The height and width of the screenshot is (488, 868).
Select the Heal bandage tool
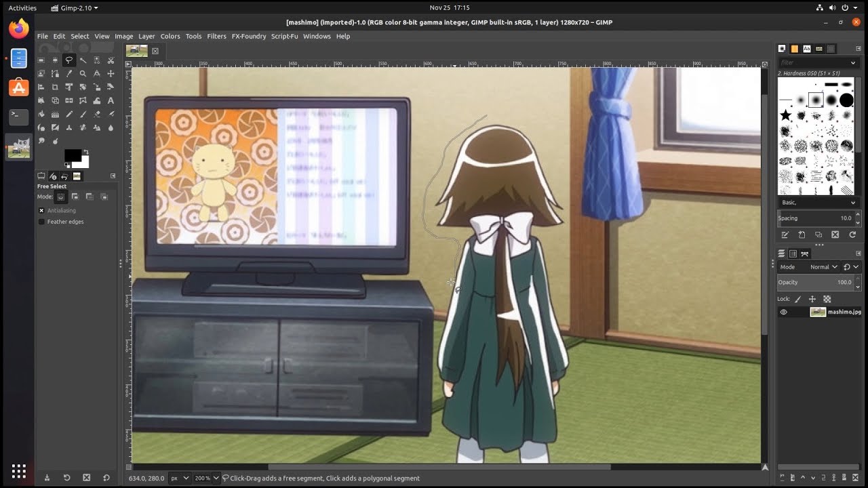(x=83, y=127)
